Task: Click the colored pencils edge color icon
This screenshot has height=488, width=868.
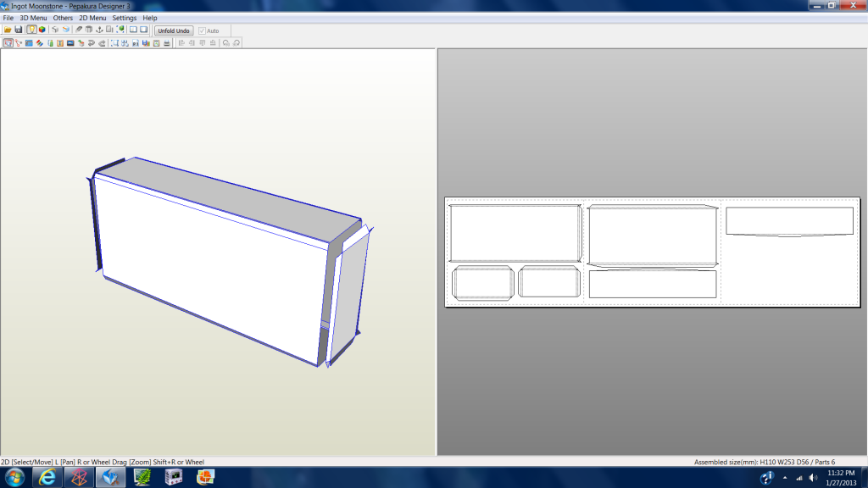Action: [39, 43]
